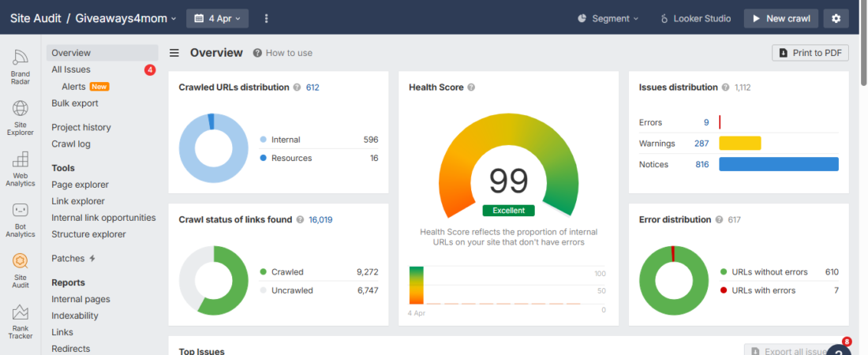The image size is (868, 355).
Task: Open the Segment dropdown
Action: [x=608, y=18]
